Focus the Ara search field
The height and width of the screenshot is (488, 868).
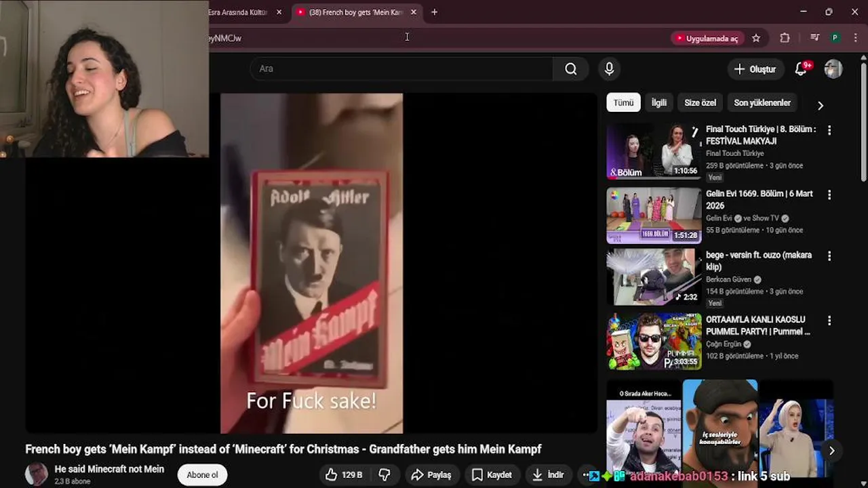[401, 68]
